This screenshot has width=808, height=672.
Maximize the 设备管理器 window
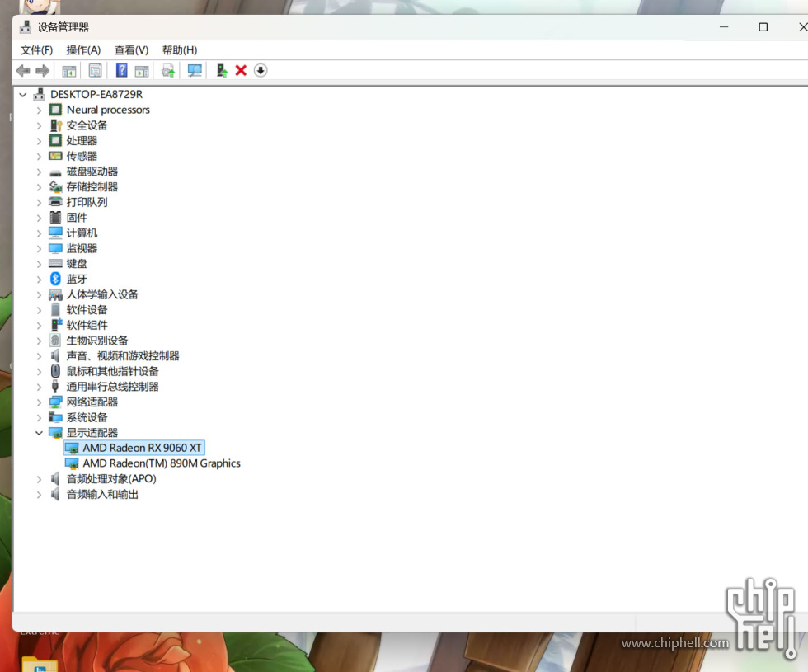pos(763,26)
